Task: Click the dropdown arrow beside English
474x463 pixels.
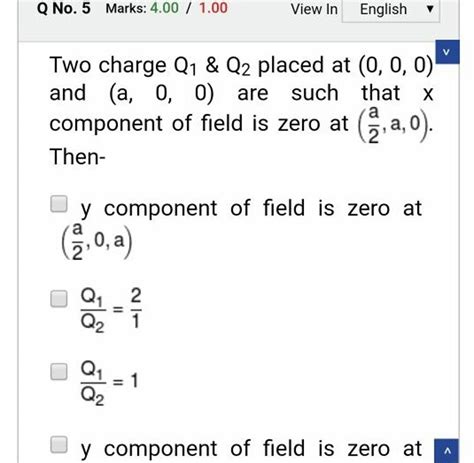Action: click(x=430, y=9)
